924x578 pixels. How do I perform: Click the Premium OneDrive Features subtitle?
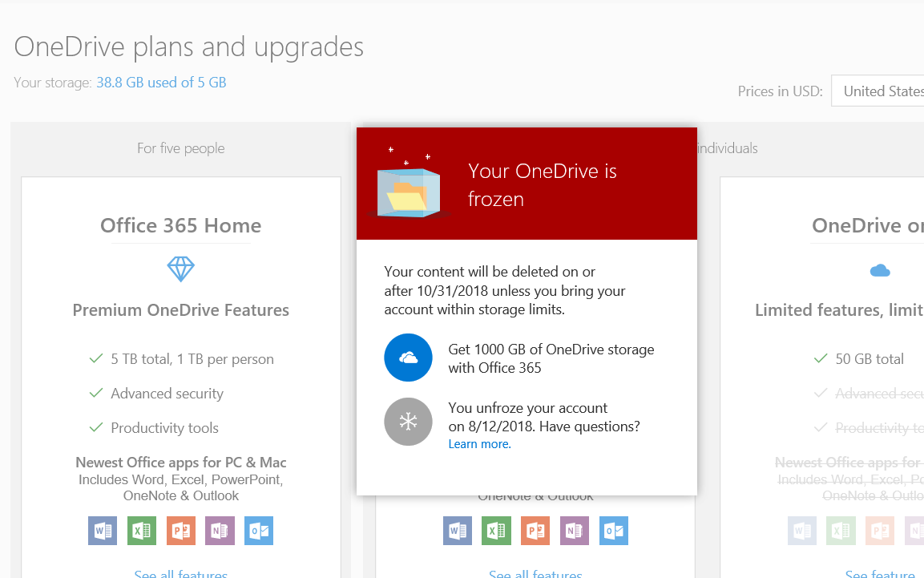(x=181, y=310)
